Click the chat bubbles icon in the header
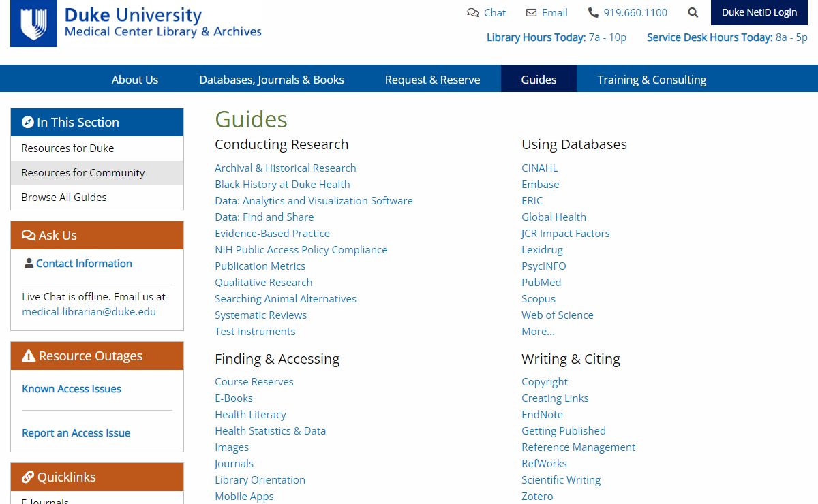Viewport: 818px width, 504px height. tap(472, 12)
